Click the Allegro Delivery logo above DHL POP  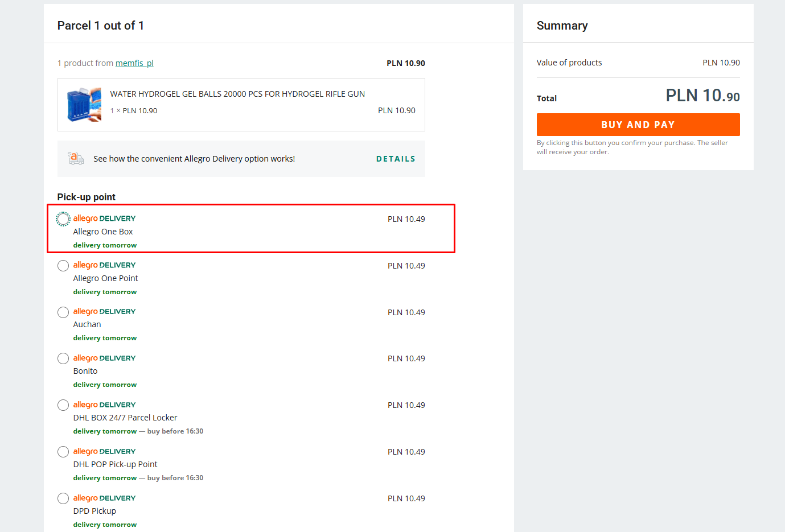[104, 451]
